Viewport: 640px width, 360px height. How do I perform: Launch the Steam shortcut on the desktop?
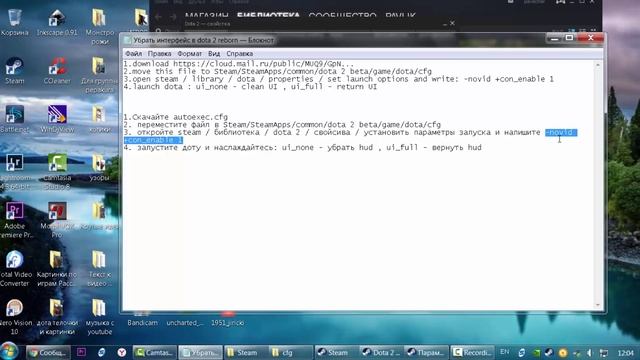pos(14,70)
